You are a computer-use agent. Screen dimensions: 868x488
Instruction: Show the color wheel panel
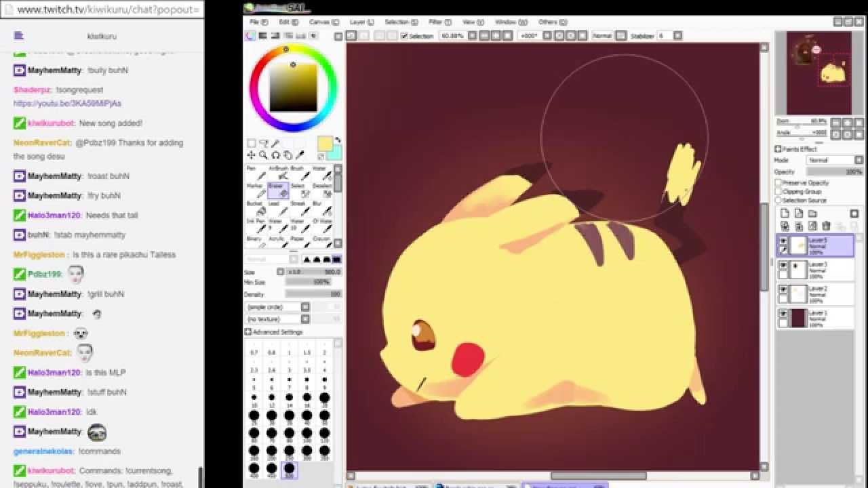(x=252, y=36)
